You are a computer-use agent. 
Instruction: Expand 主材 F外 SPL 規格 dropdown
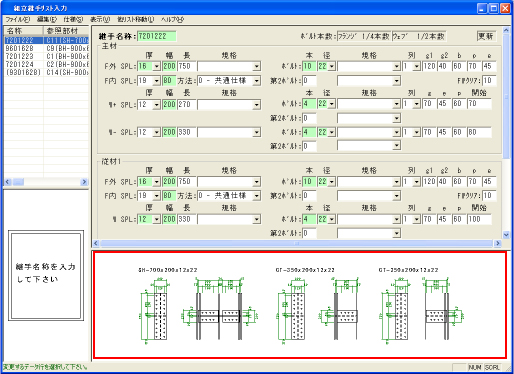click(x=256, y=66)
